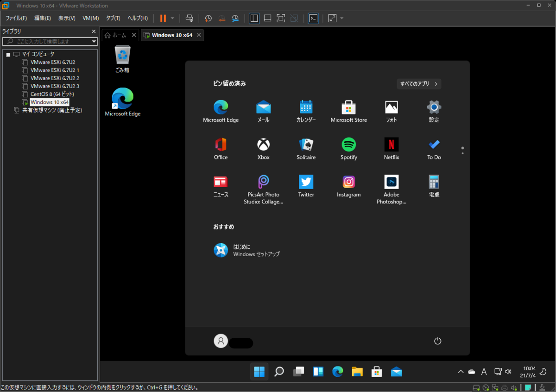
Task: Open the stretch display dropdown arrow
Action: [x=342, y=18]
